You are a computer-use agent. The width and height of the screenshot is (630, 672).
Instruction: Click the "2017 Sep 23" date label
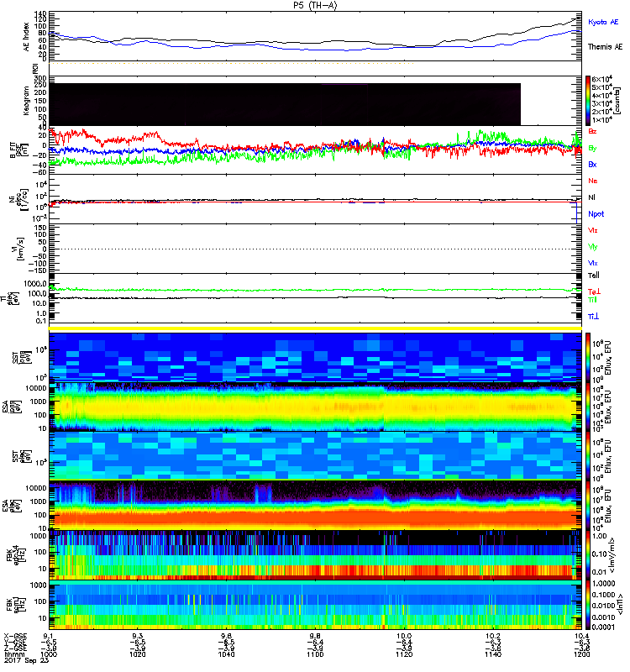pyautogui.click(x=26, y=660)
